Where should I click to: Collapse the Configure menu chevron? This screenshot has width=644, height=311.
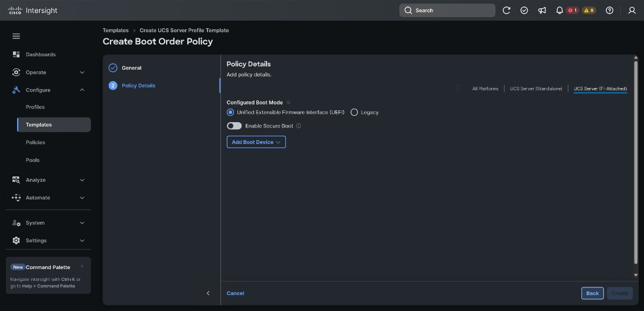[x=82, y=90]
